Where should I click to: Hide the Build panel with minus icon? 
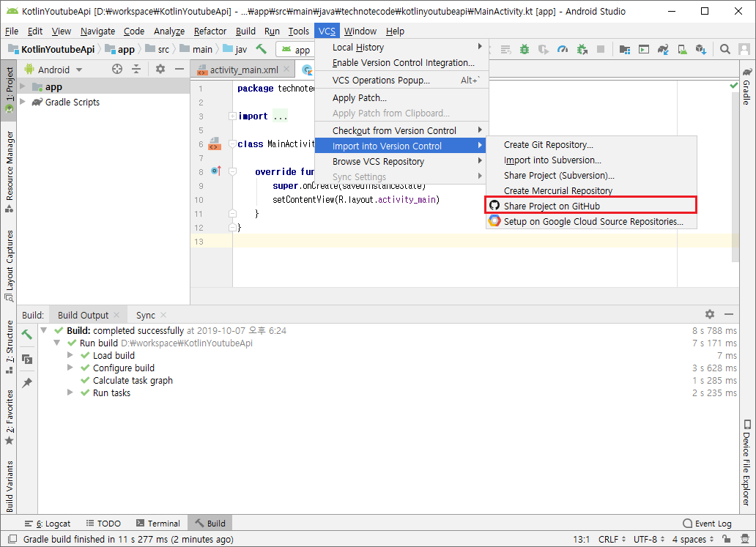point(729,314)
